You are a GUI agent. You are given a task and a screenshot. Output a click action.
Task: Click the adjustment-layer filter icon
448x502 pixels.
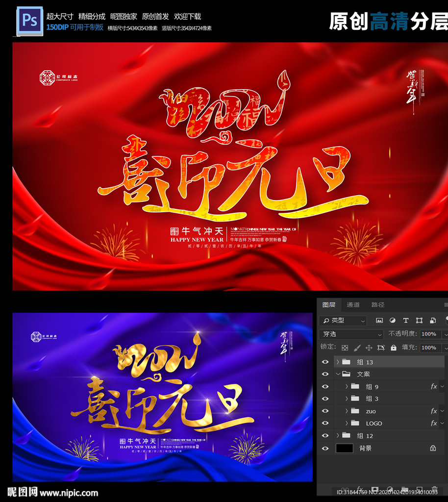[x=393, y=321]
